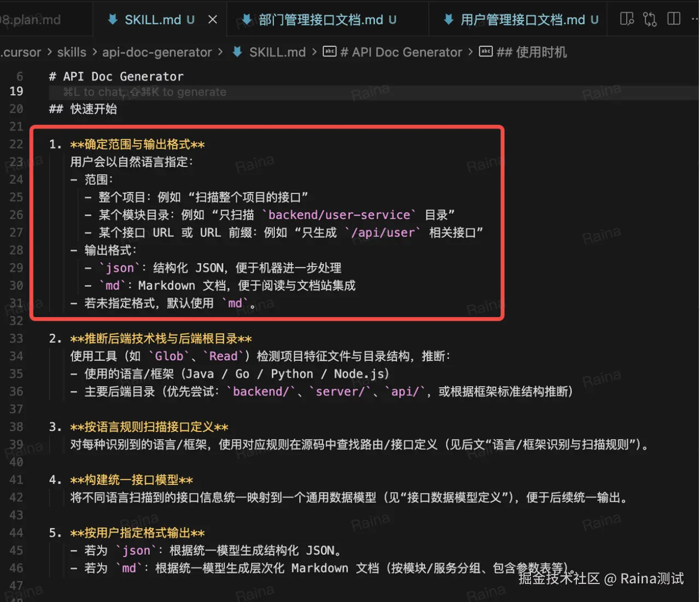Viewport: 700px width, 602px height.
Task: Click line number 33 in the gutter
Action: pos(16,338)
